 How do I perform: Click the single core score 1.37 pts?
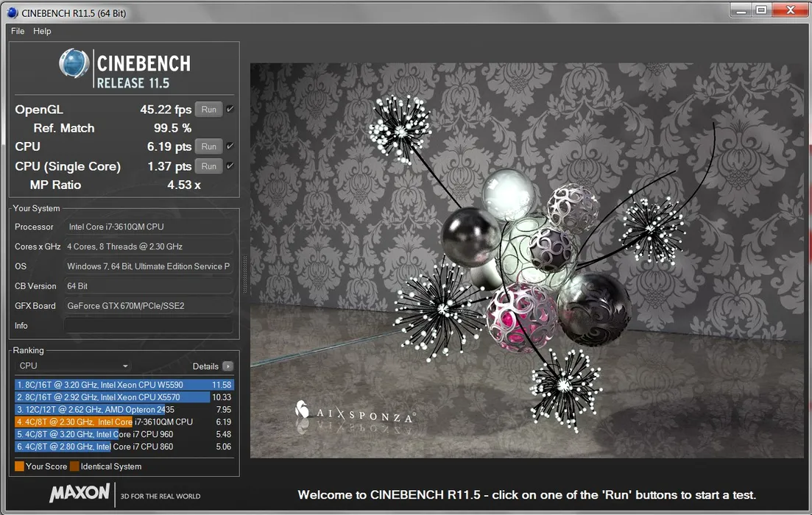[169, 166]
